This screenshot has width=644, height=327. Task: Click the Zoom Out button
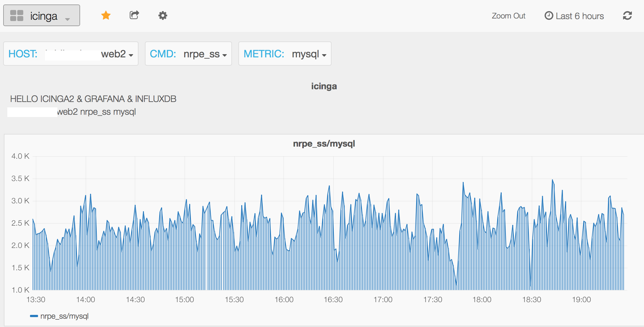click(508, 16)
